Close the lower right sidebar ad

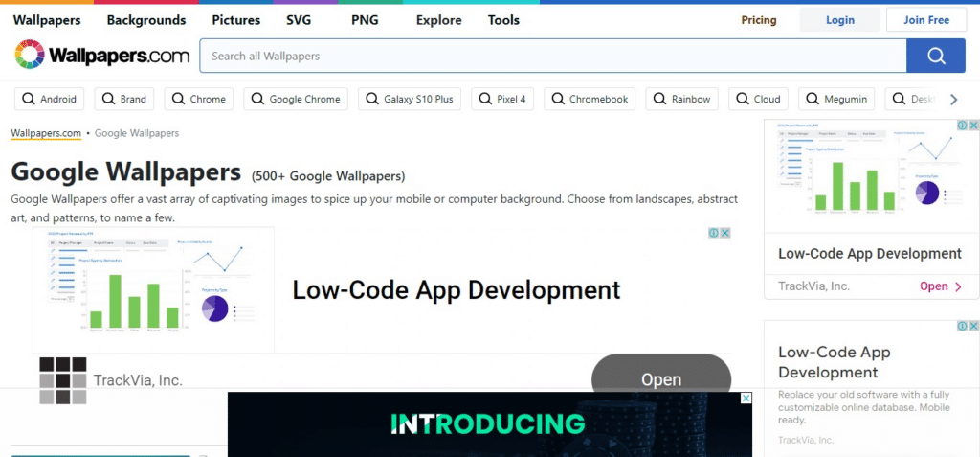pos(973,326)
